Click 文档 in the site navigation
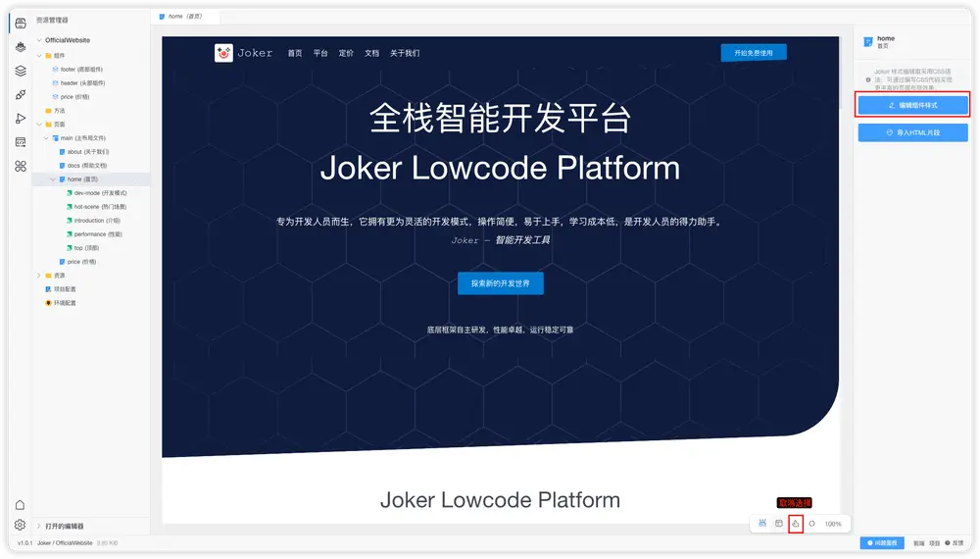Screen dimensions: 980x559 (371, 53)
